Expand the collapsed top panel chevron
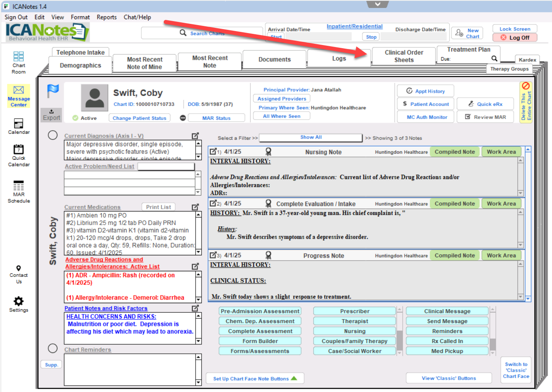552x392 pixels. click(378, 4)
